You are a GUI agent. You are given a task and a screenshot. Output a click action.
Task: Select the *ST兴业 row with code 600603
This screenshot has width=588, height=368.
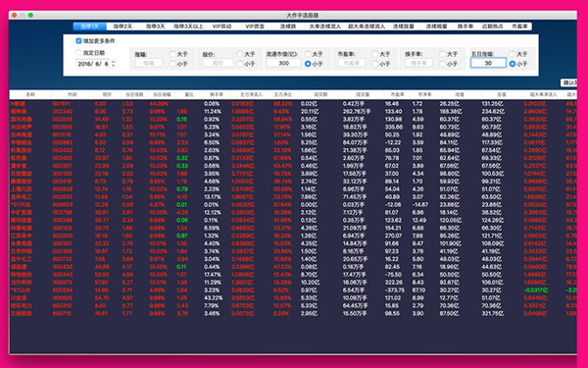tap(292, 205)
